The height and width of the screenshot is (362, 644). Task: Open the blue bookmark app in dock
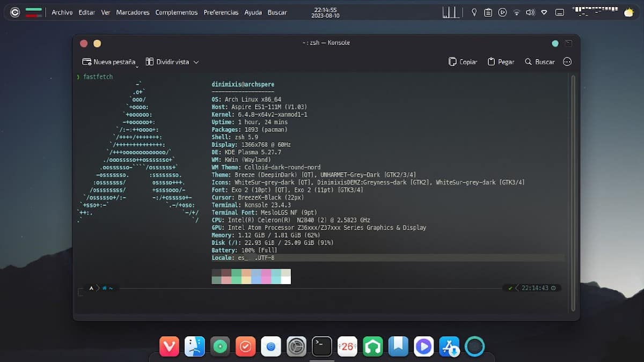tap(398, 347)
